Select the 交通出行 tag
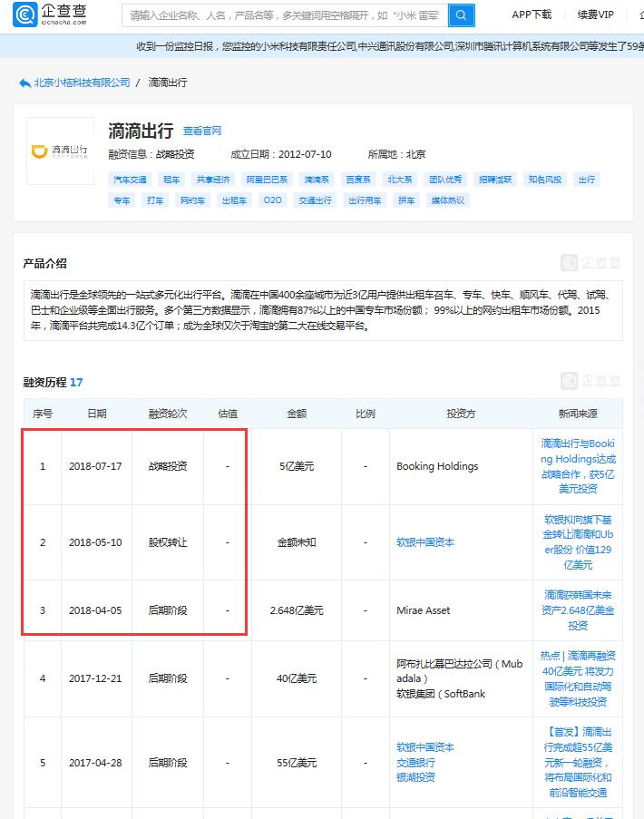 tap(315, 200)
